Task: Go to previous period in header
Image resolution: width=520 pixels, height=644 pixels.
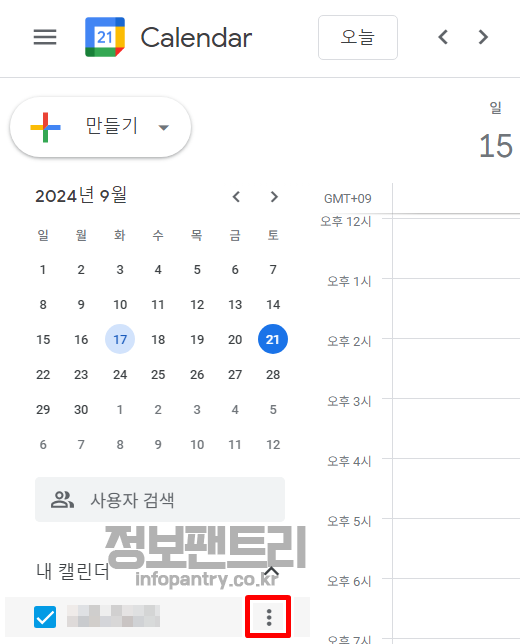Action: click(443, 37)
